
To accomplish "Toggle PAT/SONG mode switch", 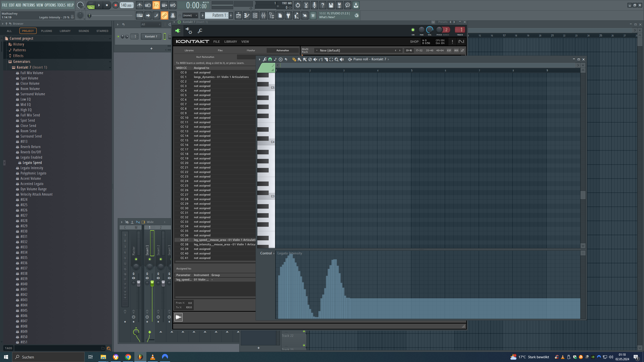I will 91,5.
